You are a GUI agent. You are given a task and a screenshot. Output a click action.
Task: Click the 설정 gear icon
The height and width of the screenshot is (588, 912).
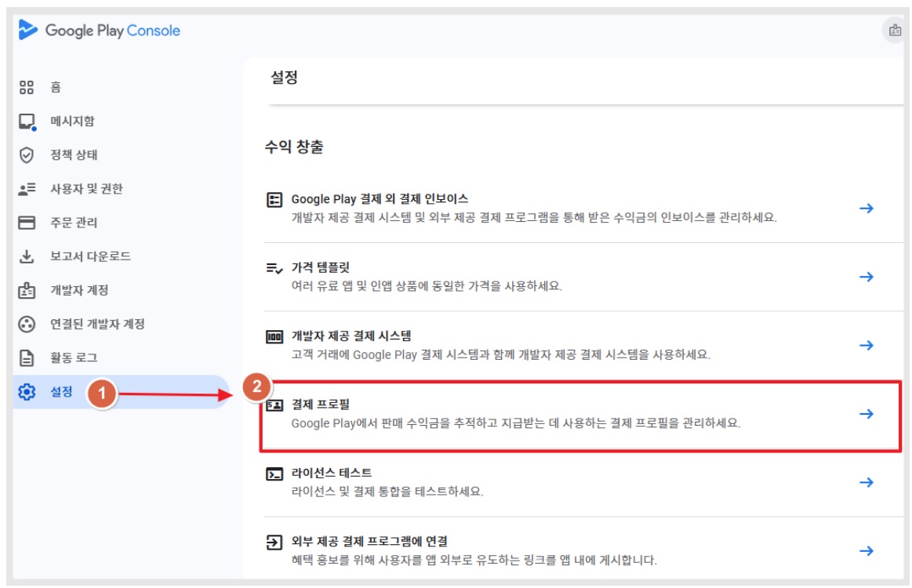27,392
